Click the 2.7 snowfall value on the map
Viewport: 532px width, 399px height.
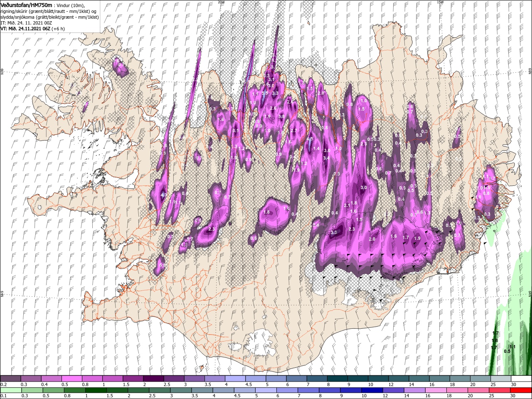[x=293, y=131]
